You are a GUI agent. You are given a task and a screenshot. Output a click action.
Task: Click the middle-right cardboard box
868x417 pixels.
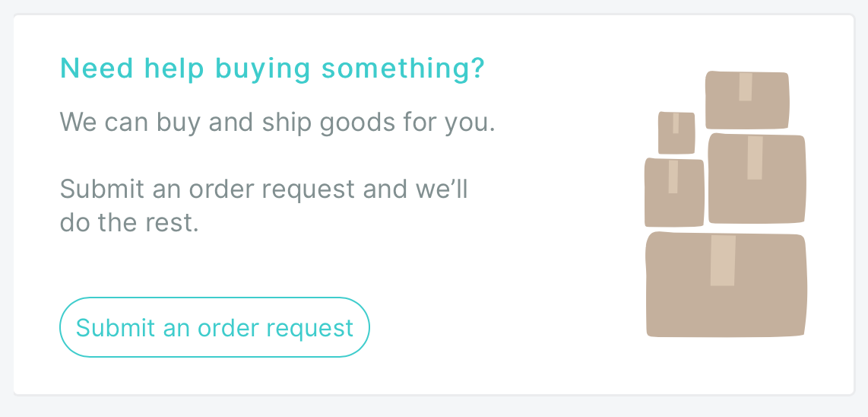click(757, 179)
